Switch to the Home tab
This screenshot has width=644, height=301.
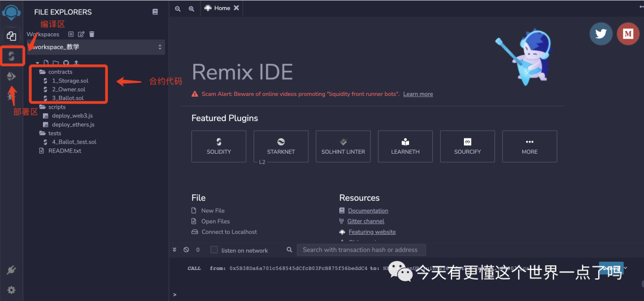(218, 8)
